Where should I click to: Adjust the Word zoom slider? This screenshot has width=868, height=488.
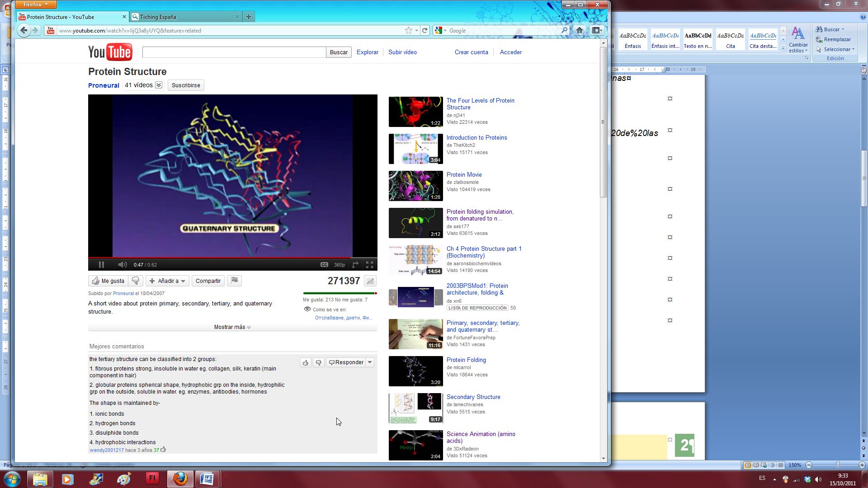[837, 465]
